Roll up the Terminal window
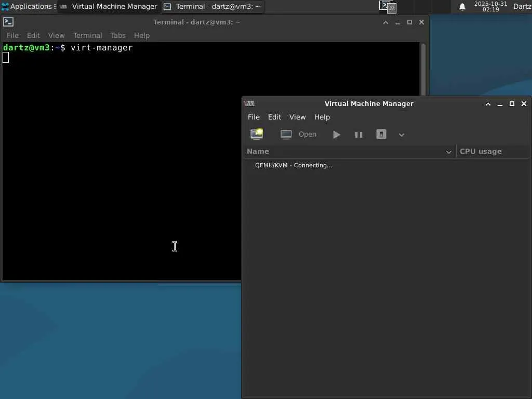Screen dimensions: 532x399 [385, 22]
